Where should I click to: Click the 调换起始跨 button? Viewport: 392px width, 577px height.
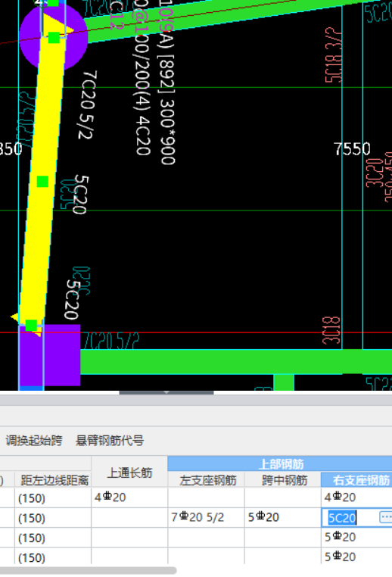point(34,441)
